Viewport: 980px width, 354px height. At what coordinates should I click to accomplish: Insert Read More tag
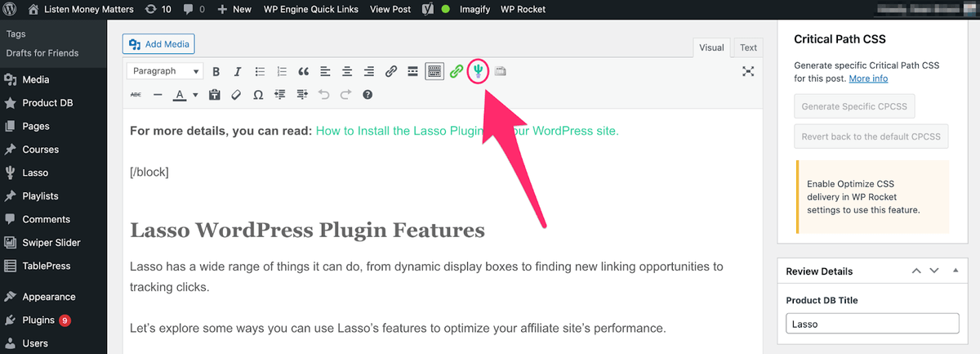[413, 72]
